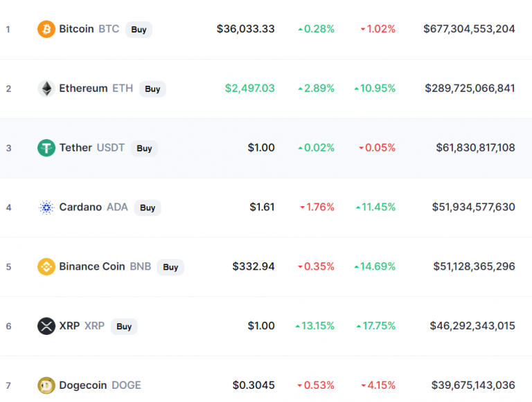Click the green Ethereum price $2,497.03
This screenshot has height=402, width=532.
[x=249, y=88]
